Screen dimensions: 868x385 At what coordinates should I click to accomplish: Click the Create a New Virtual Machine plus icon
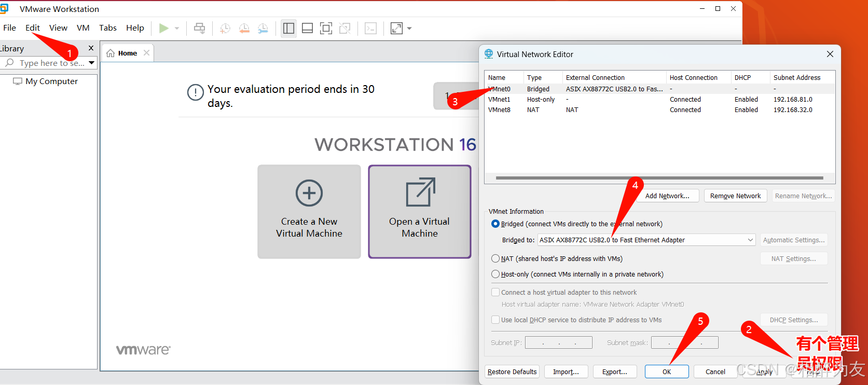pos(309,193)
